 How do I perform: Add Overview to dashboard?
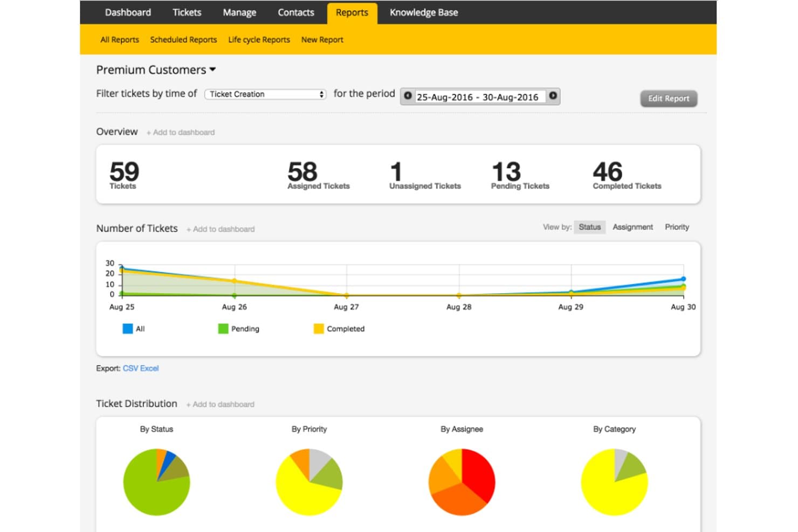181,133
